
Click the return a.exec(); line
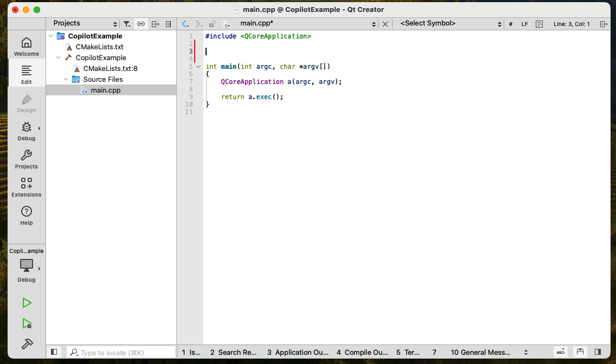click(252, 97)
